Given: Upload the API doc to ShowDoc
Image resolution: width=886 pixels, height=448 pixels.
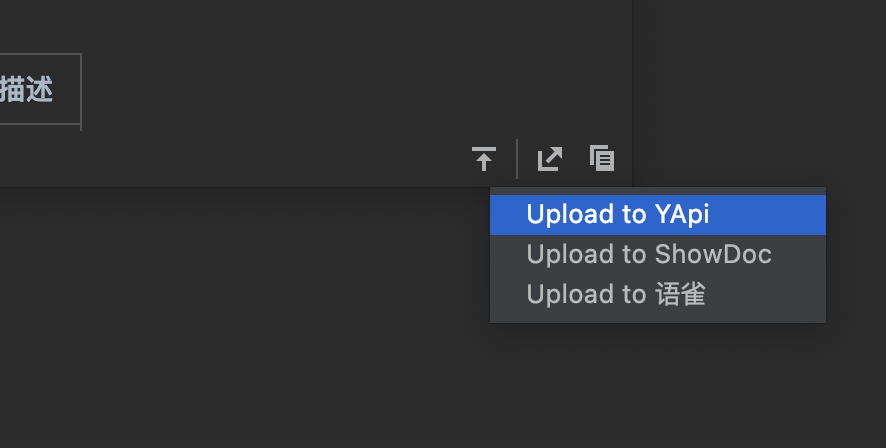Looking at the screenshot, I should (x=658, y=254).
